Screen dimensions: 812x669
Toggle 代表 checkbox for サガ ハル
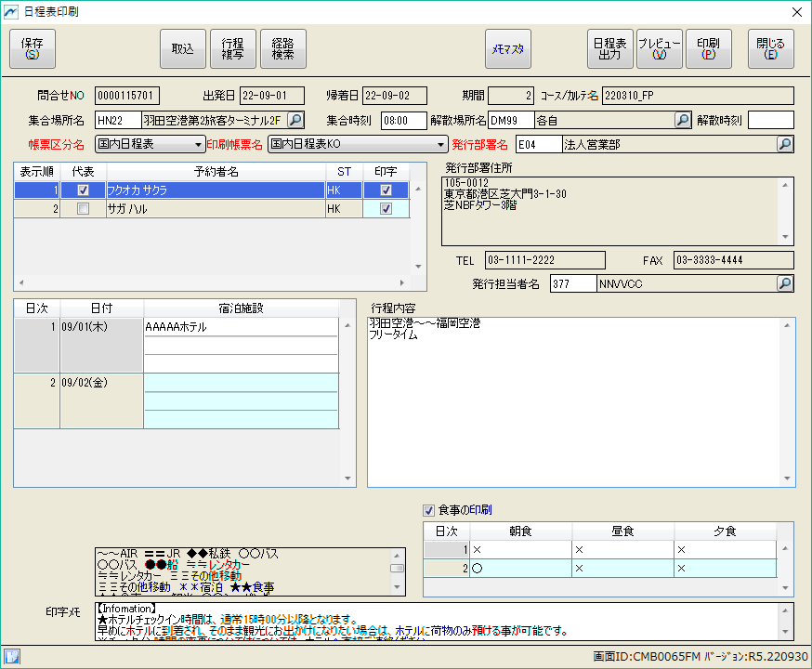(x=83, y=209)
